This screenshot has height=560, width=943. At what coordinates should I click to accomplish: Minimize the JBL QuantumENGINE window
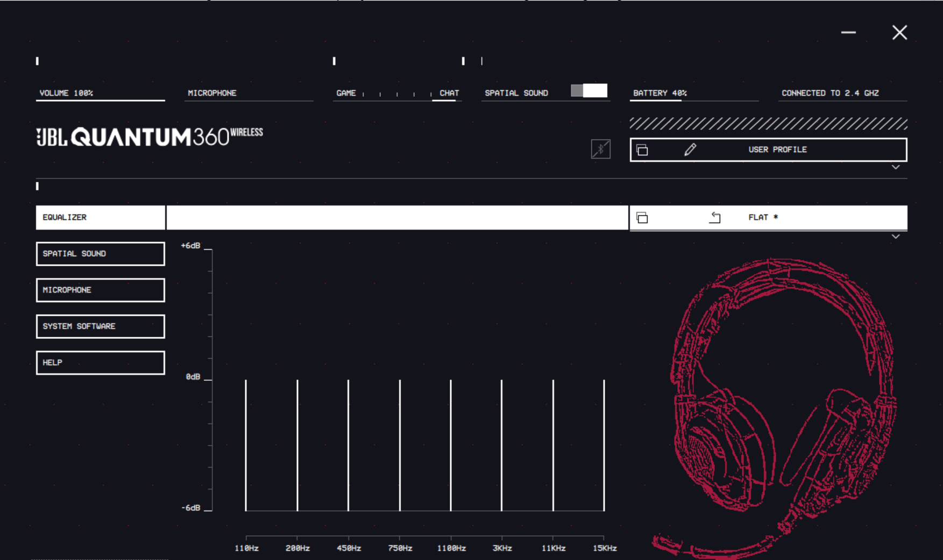848,33
